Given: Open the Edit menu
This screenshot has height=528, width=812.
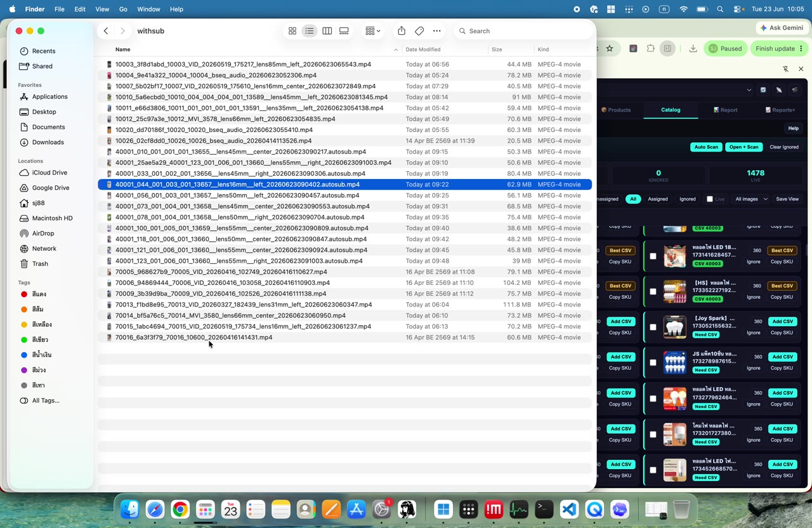Looking at the screenshot, I should [x=80, y=10].
